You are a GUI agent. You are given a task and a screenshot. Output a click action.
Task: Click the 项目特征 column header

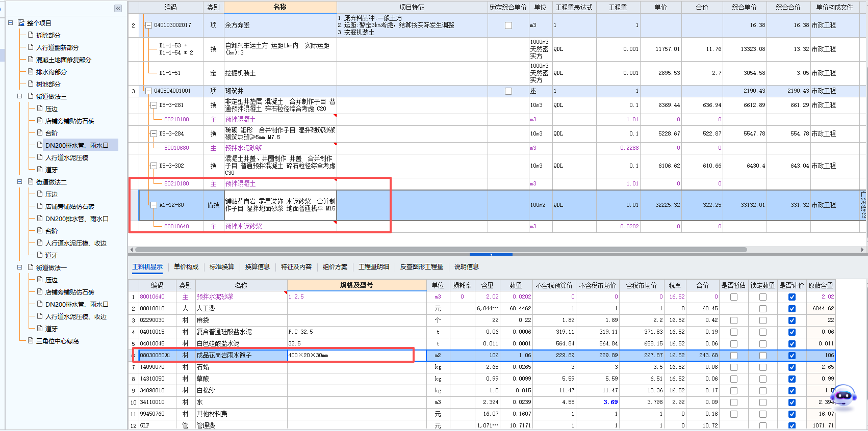(x=412, y=7)
